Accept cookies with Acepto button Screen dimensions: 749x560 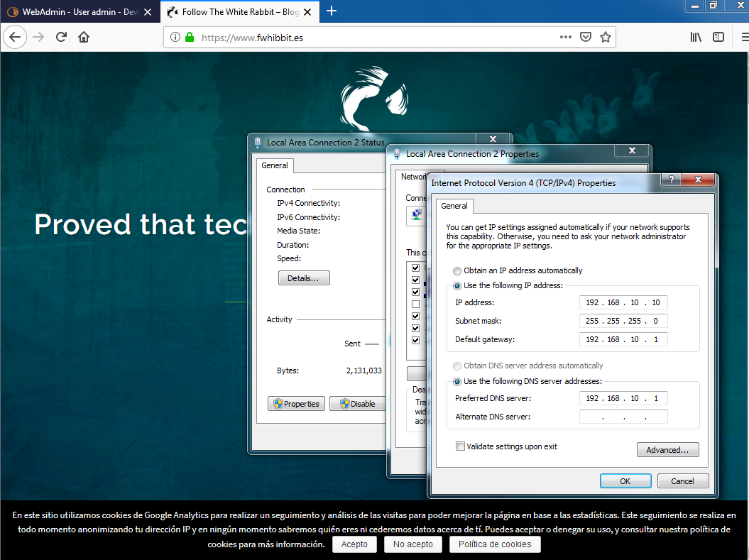point(354,544)
